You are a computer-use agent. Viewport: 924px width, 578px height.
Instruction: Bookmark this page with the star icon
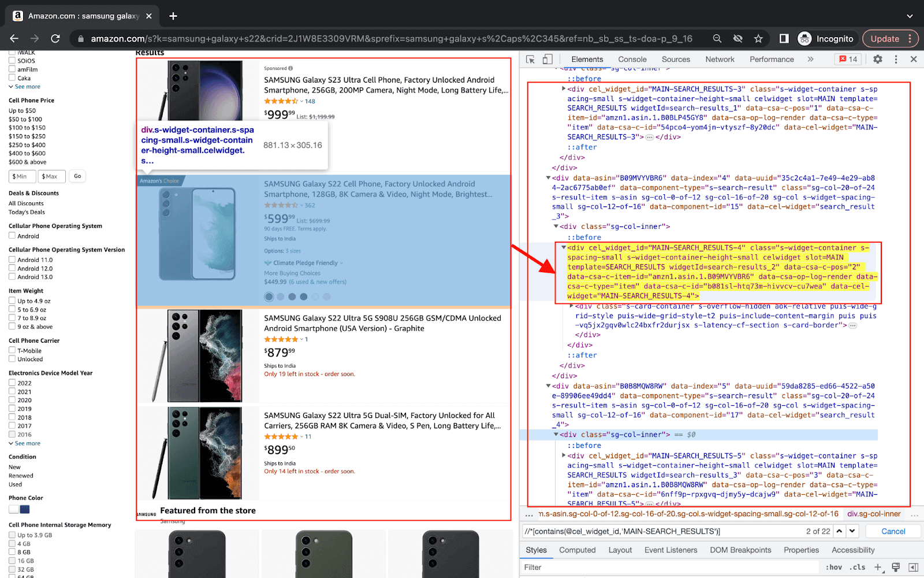[758, 39]
